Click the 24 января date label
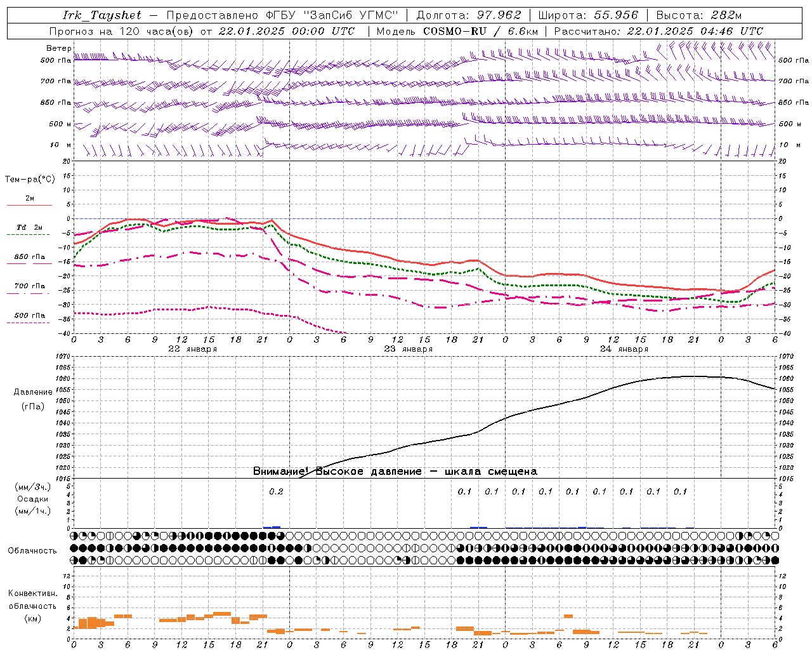Image resolution: width=812 pixels, height=650 pixels. [x=624, y=349]
